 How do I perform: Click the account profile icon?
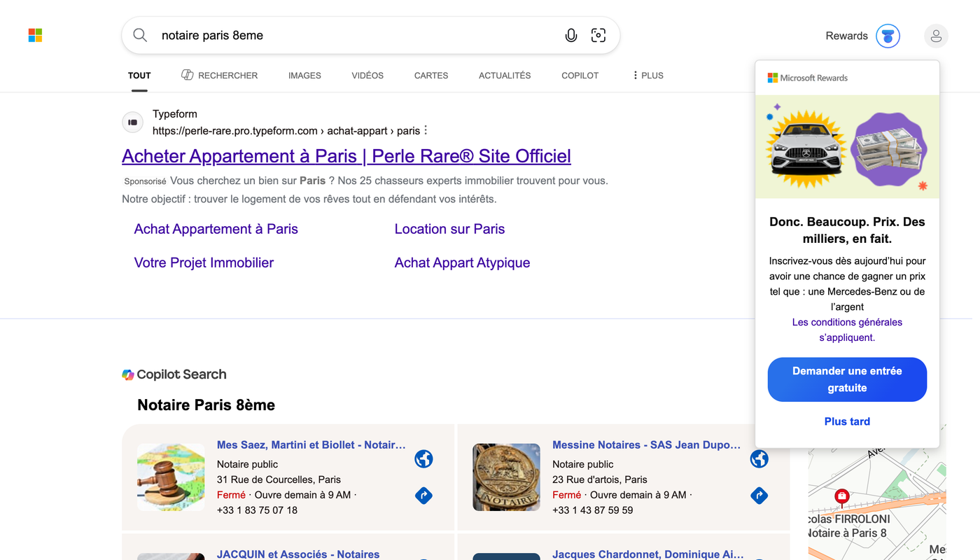tap(936, 36)
